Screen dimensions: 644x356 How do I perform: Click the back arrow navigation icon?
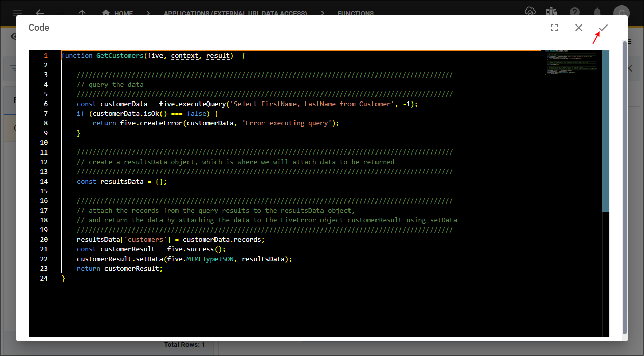click(40, 13)
